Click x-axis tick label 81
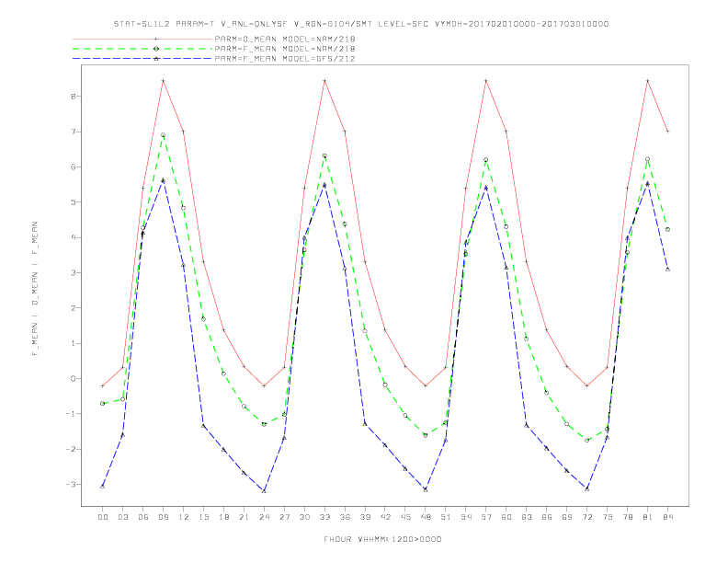728x563 pixels. [x=648, y=517]
